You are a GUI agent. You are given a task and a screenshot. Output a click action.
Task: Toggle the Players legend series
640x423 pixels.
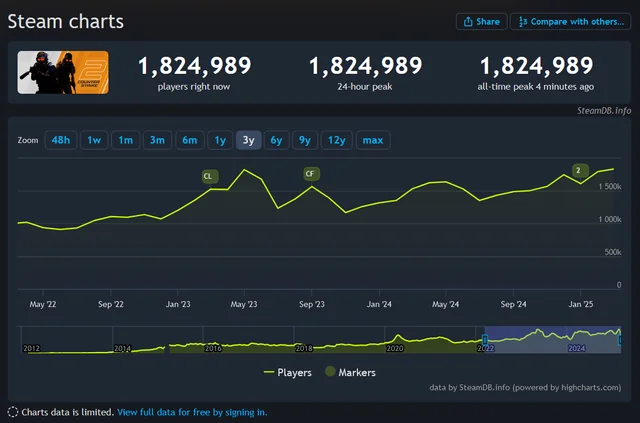click(288, 372)
